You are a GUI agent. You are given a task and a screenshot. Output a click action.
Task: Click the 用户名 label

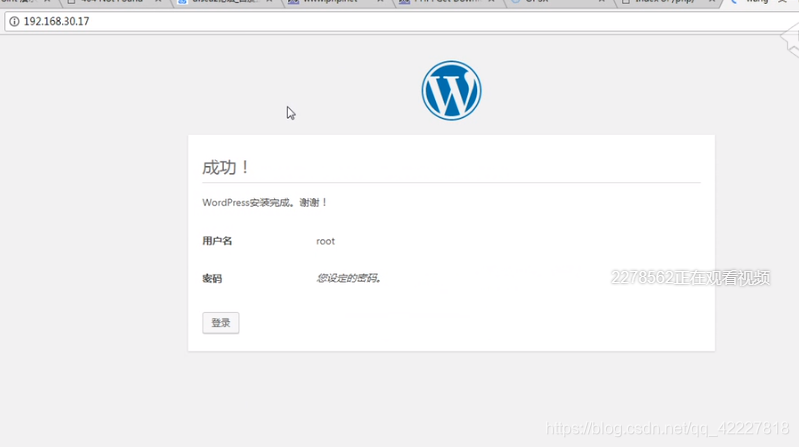tap(217, 241)
